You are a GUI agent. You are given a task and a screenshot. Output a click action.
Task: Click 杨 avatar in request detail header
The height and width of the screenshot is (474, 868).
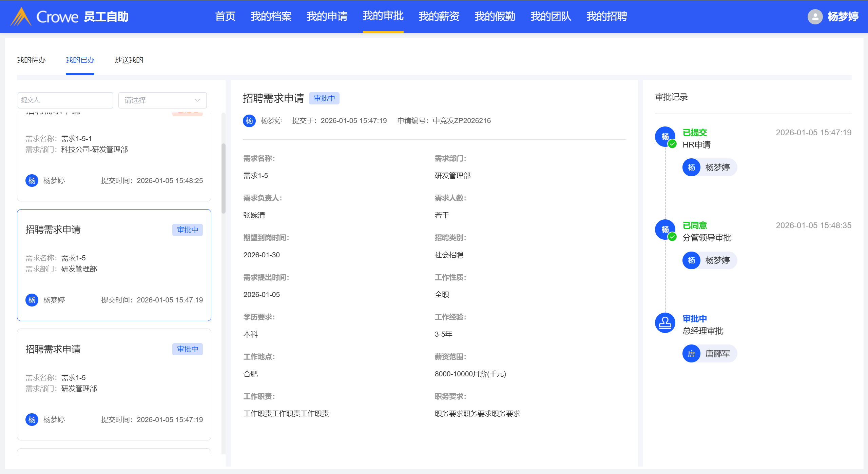point(249,121)
